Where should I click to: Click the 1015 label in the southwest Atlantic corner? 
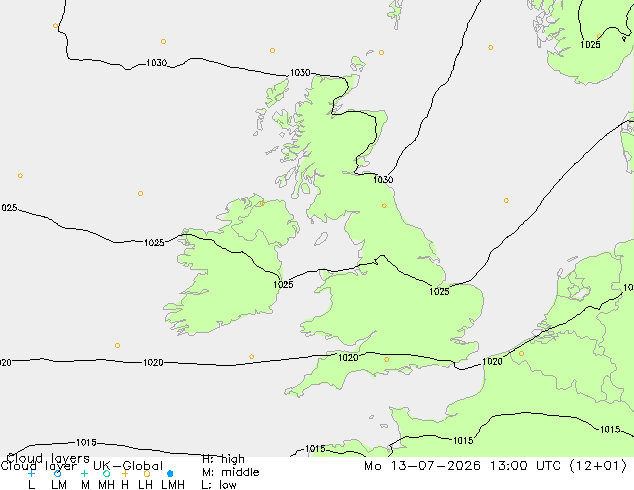pyautogui.click(x=86, y=443)
